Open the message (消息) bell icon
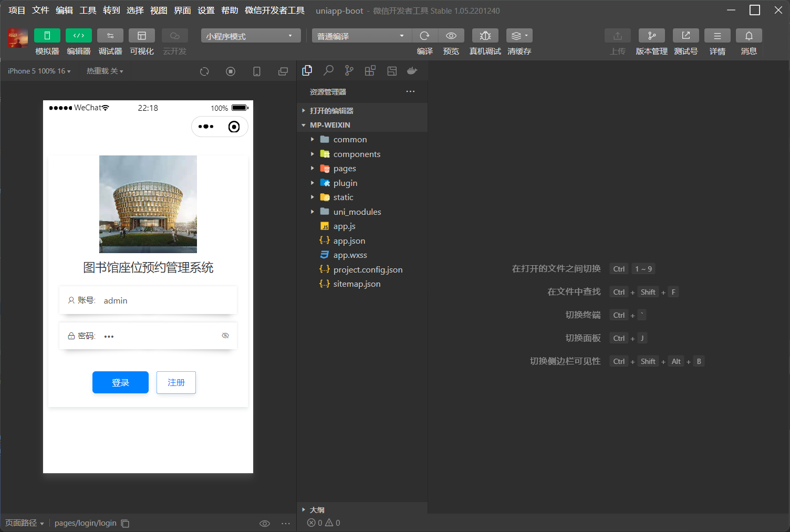Image resolution: width=790 pixels, height=532 pixels. point(749,36)
